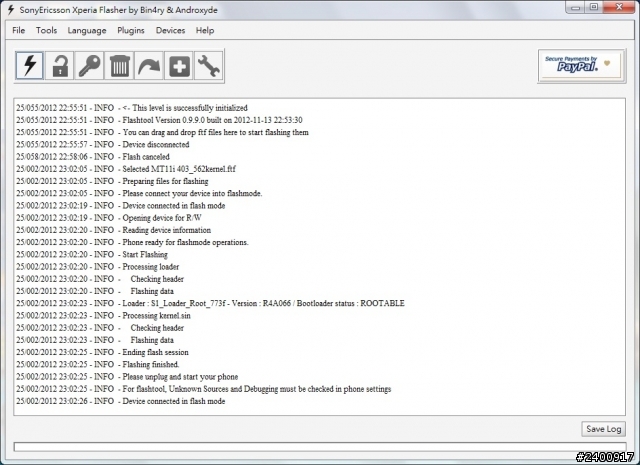Click the open padlock Bootloader Unlock icon
The width and height of the screenshot is (640, 465).
point(60,65)
